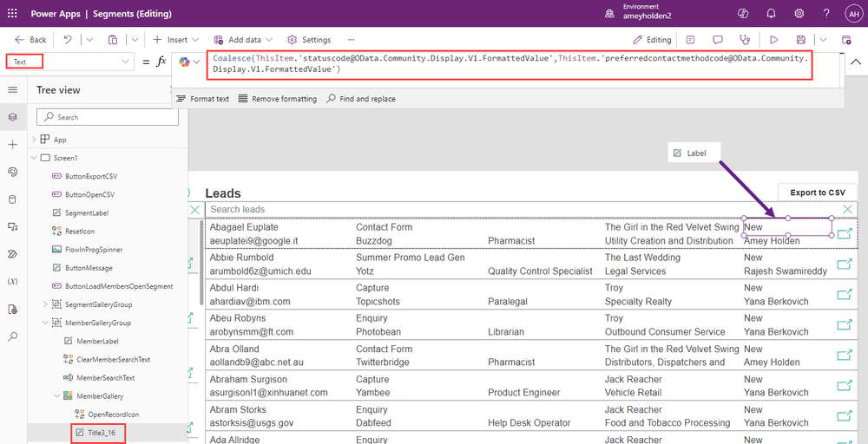Open the Copilot formula assistant icon
This screenshot has width=868, height=444.
[184, 62]
